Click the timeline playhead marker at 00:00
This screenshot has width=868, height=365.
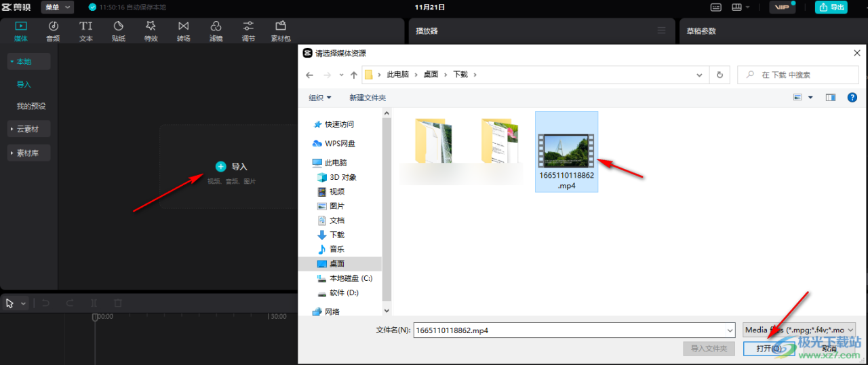point(96,317)
